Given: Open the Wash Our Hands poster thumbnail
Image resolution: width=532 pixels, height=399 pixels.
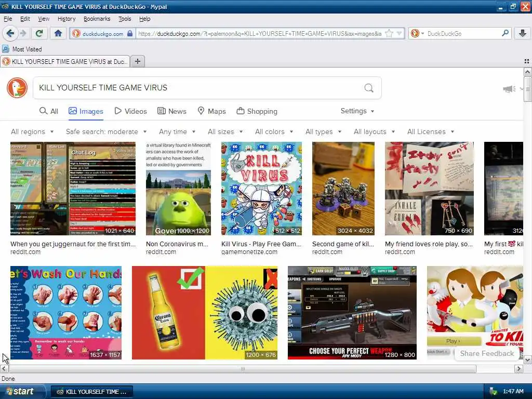Looking at the screenshot, I should coord(66,313).
